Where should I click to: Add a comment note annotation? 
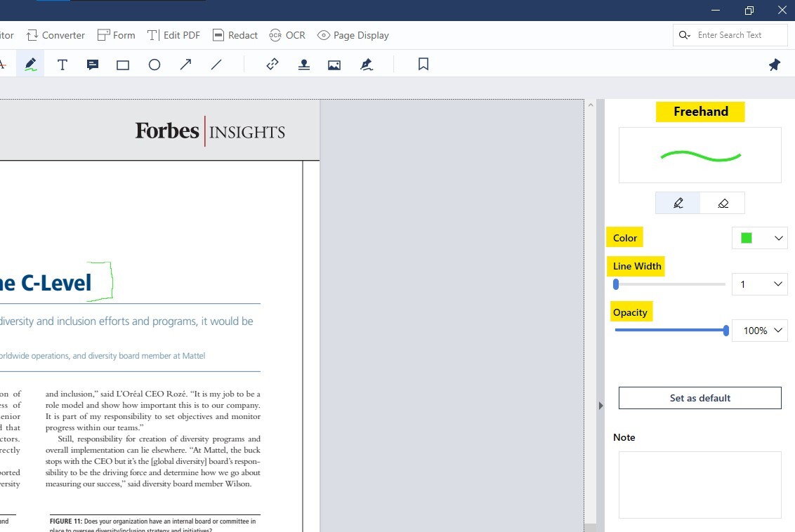92,65
